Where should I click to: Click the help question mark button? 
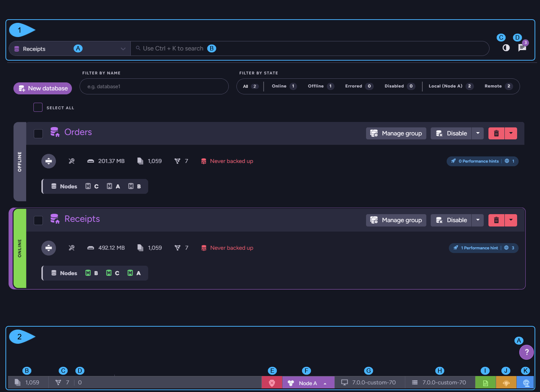click(527, 352)
